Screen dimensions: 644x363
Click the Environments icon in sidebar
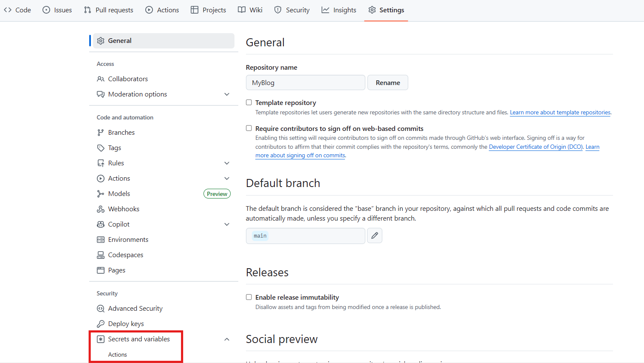[101, 240]
